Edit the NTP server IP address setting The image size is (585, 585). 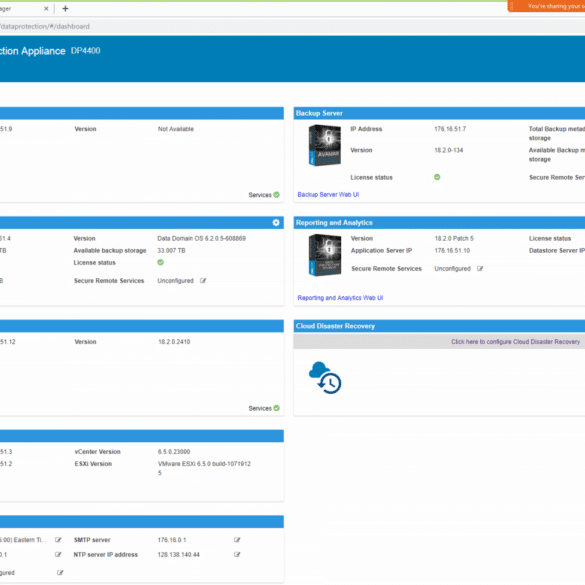[237, 554]
